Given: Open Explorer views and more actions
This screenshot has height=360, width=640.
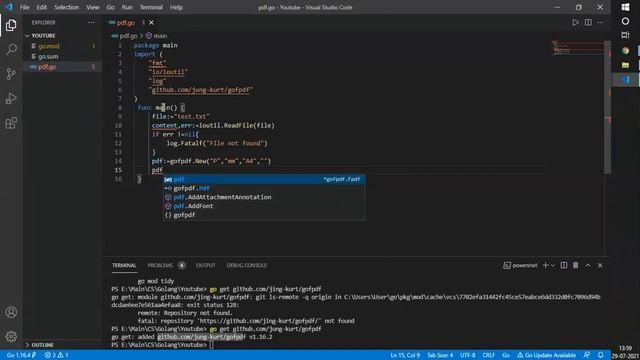Looking at the screenshot, I should click(91, 22).
